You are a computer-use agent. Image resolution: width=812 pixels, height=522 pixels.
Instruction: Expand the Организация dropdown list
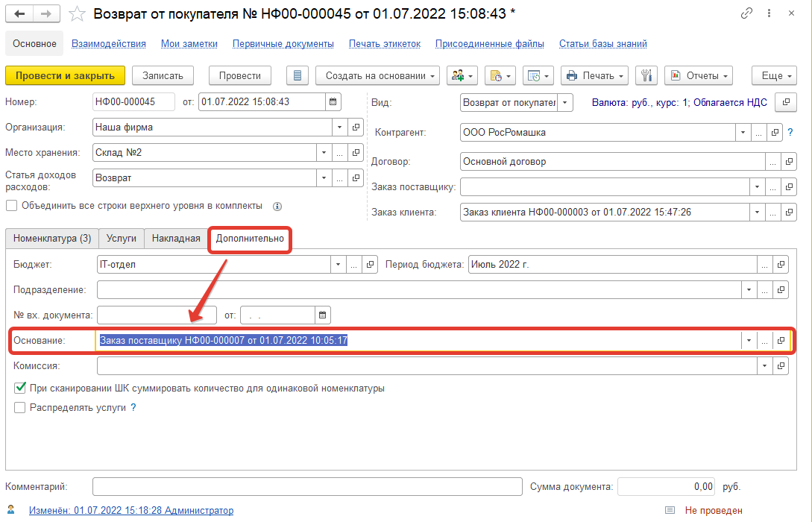(x=324, y=128)
